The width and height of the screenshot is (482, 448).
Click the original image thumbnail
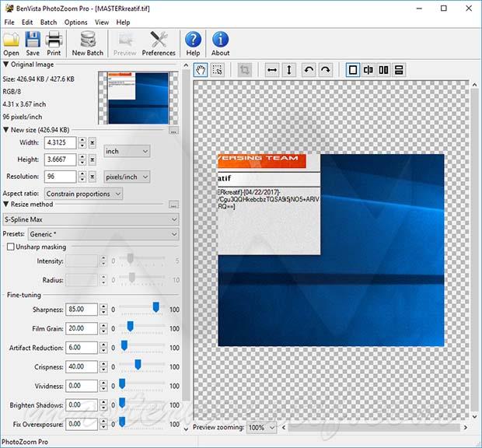pos(138,98)
